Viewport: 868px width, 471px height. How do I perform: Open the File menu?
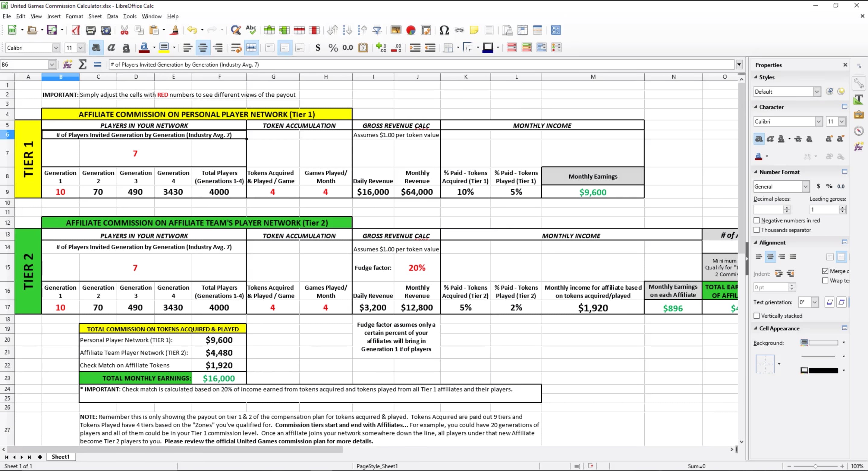coord(7,16)
